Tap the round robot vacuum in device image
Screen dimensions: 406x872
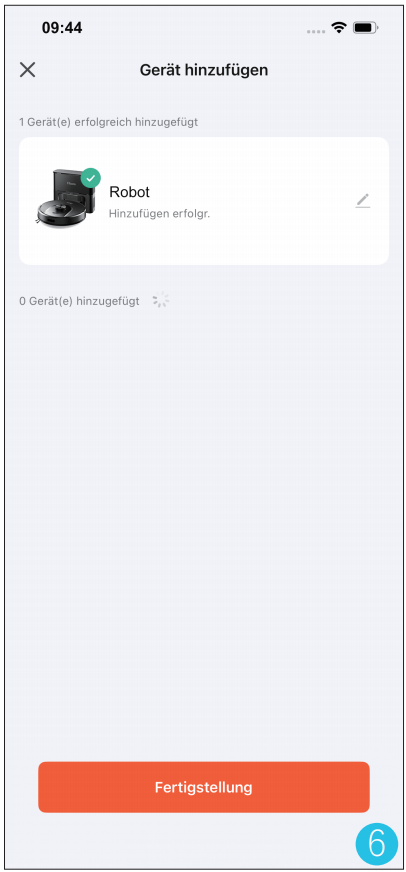55,213
